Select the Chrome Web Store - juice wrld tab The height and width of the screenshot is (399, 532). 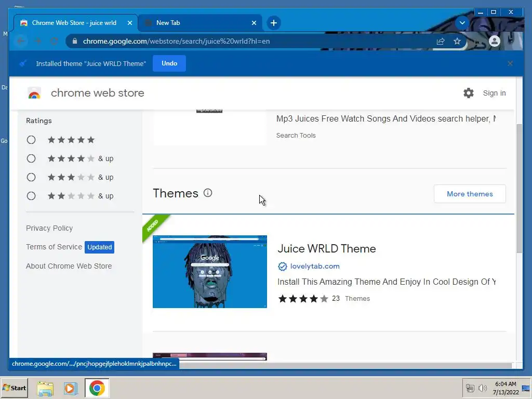pyautogui.click(x=76, y=23)
